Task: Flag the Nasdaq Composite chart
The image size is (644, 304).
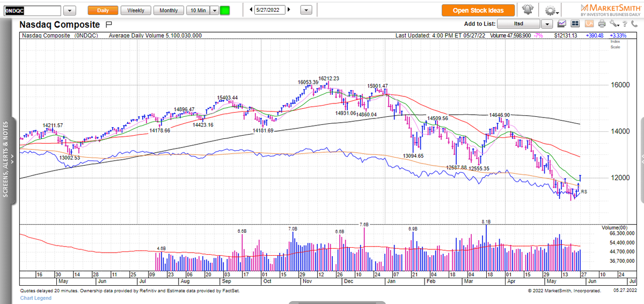Action: click(x=109, y=24)
